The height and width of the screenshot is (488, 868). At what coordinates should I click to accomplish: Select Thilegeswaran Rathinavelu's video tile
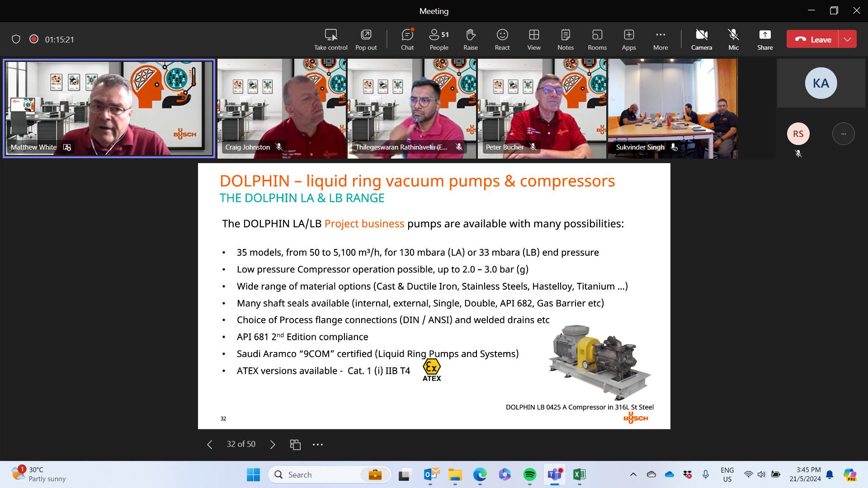[412, 108]
